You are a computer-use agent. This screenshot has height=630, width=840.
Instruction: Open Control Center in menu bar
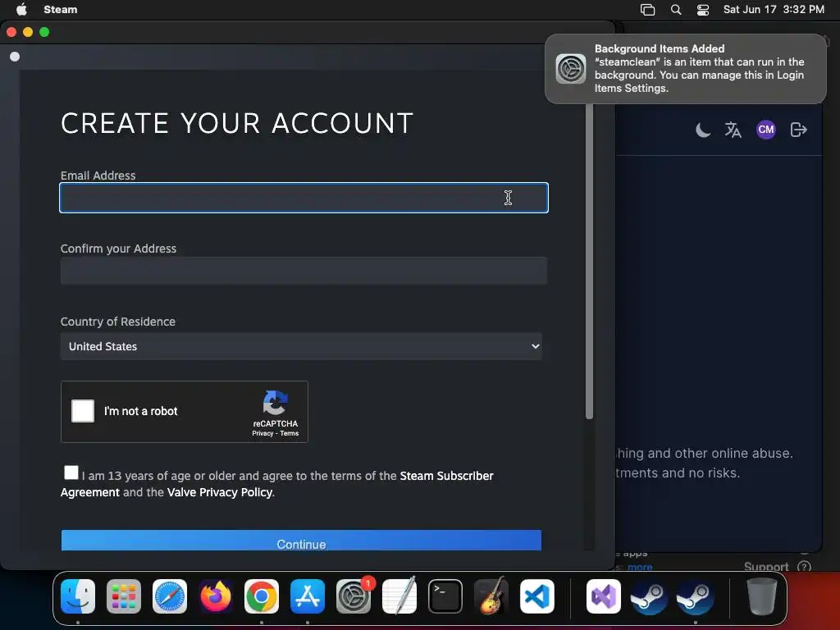pyautogui.click(x=703, y=9)
